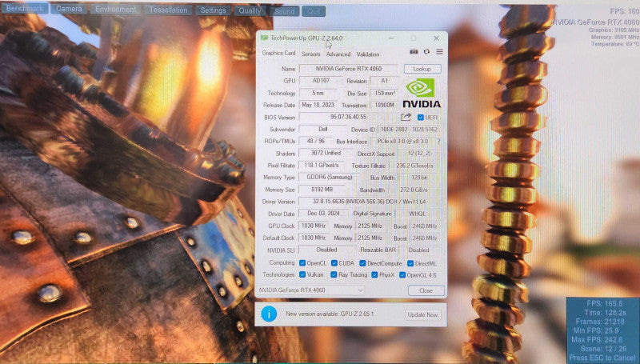Click the 8192 MB Memory Size value
Image resolution: width=640 pixels, height=364 pixels.
coord(322,190)
